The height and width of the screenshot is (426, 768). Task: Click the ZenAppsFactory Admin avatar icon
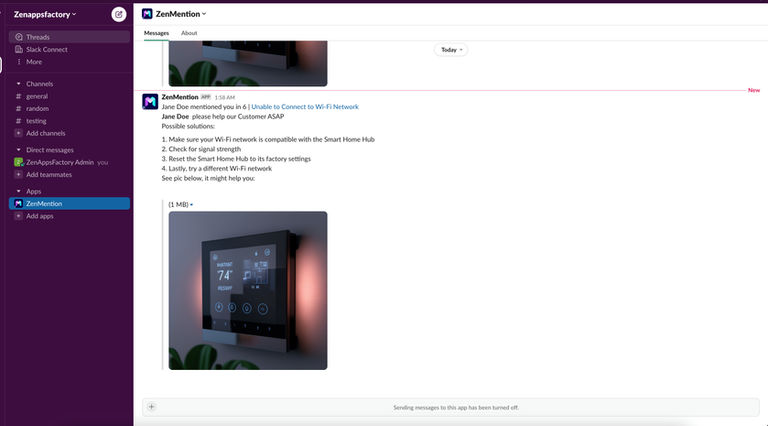coord(19,162)
